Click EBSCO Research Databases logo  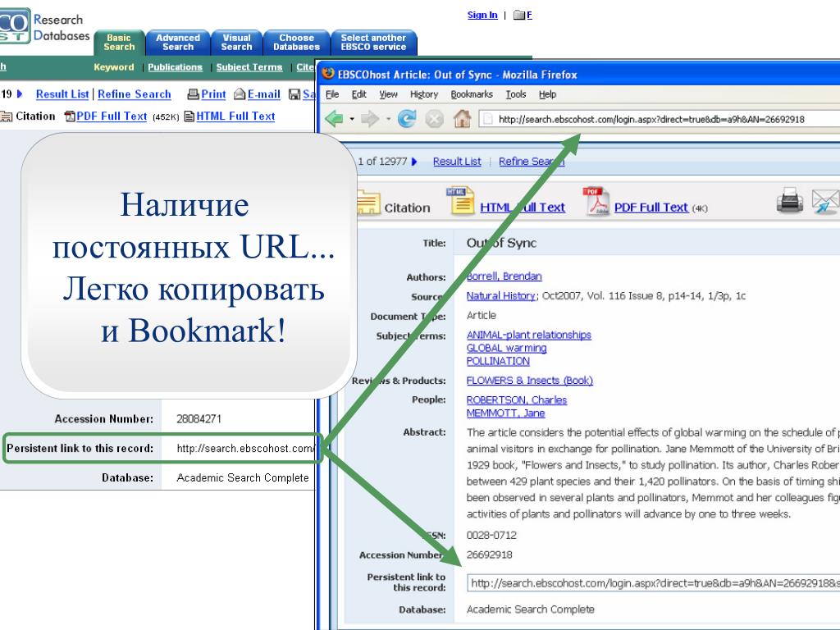pyautogui.click(x=45, y=27)
